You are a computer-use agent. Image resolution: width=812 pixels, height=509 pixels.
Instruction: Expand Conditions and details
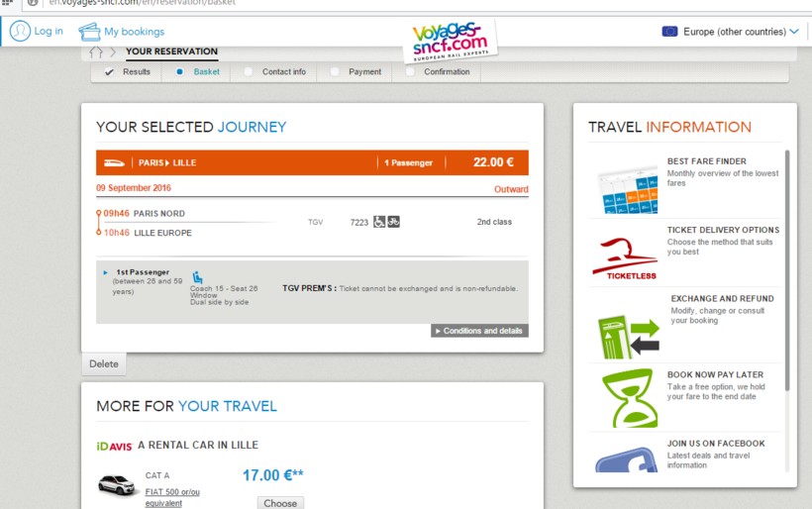479,331
